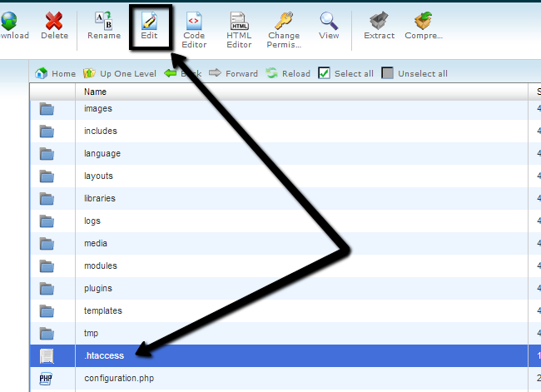Select the images folder
Image resolution: width=541 pixels, height=392 pixels.
(97, 109)
